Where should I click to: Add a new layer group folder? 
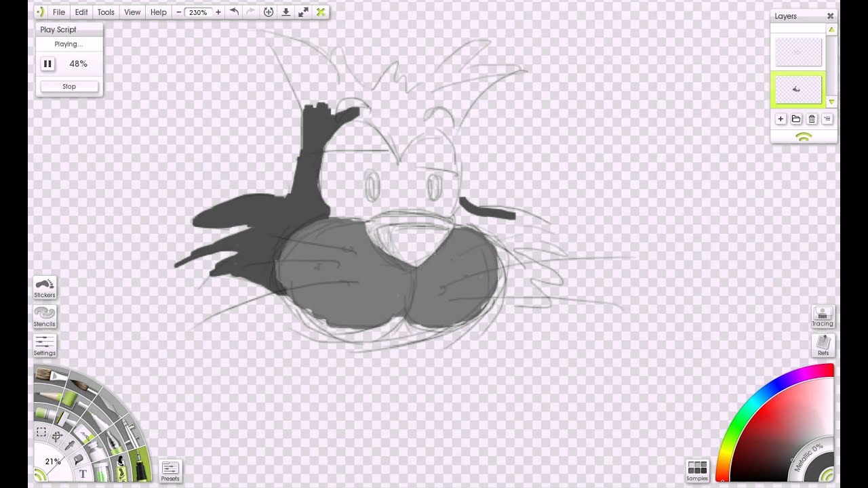tap(796, 119)
